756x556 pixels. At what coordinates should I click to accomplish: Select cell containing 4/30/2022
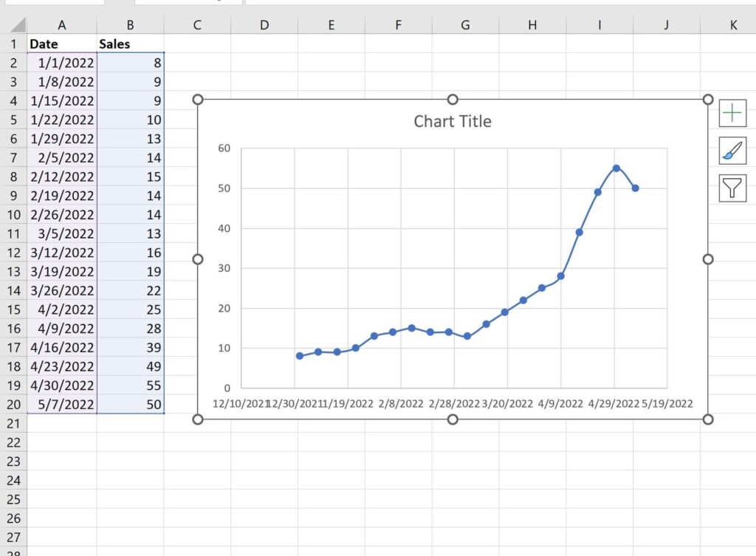tap(62, 385)
